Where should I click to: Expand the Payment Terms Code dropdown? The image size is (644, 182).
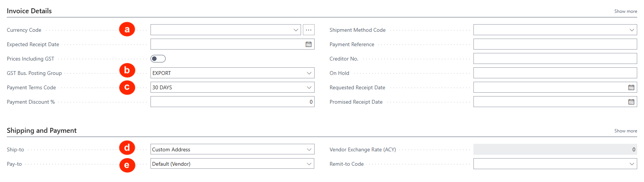click(309, 87)
